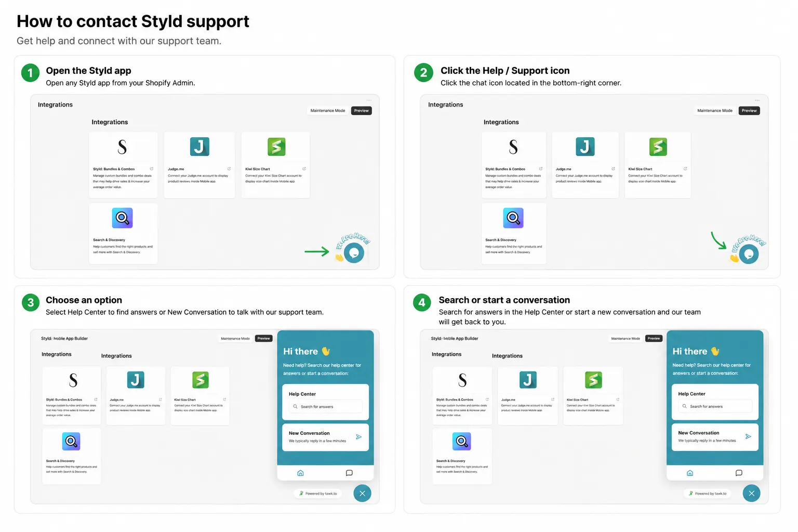Click Help Center search field in step 3 chat widget
The image size is (798, 532).
click(326, 407)
